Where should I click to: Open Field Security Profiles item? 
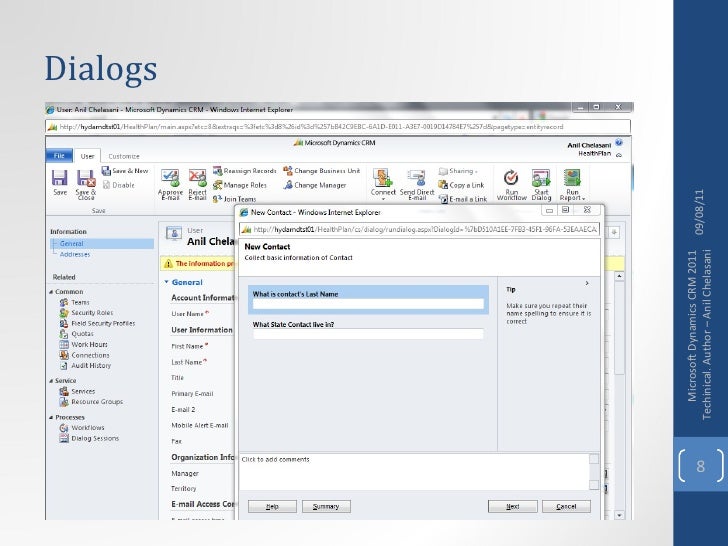pos(97,324)
